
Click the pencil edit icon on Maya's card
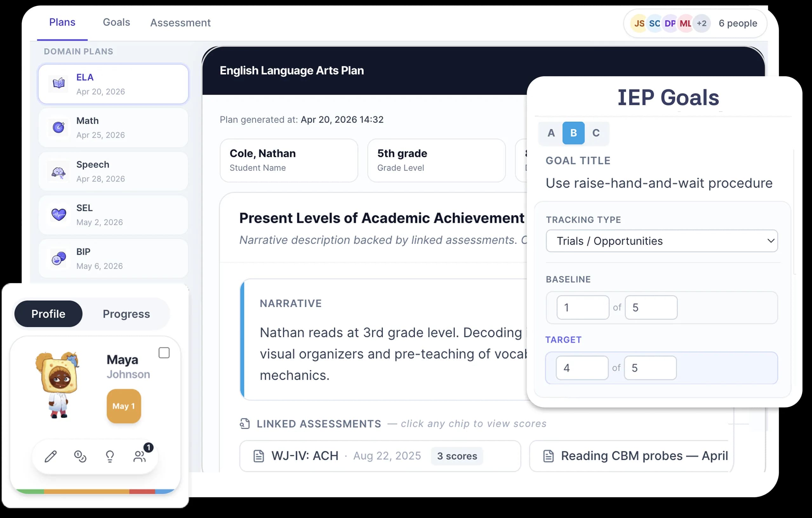51,456
